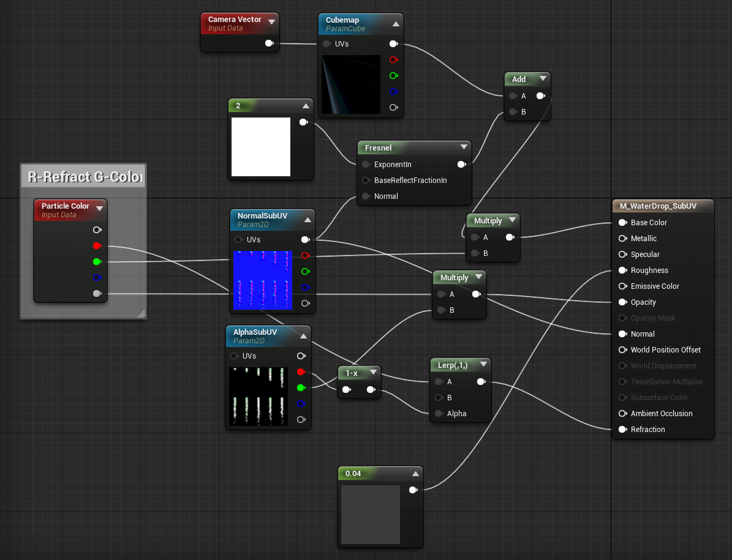Select the Particle Color node header
This screenshot has height=560, width=732.
click(65, 209)
